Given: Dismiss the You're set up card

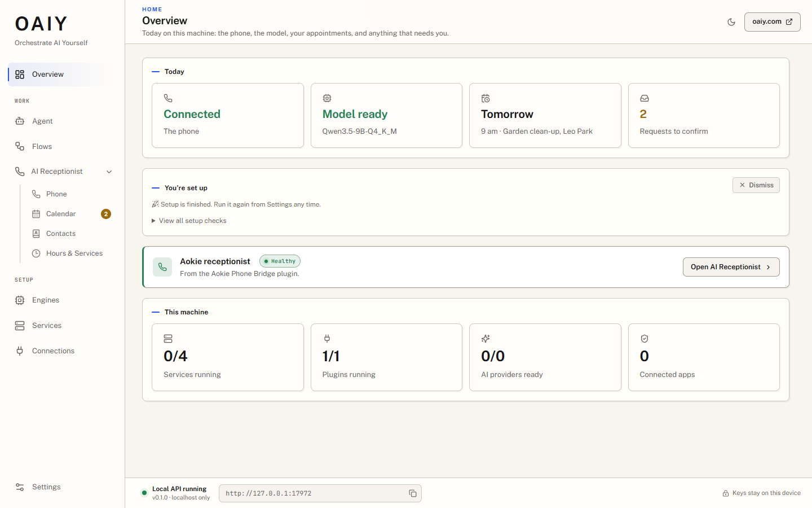Looking at the screenshot, I should coord(756,185).
